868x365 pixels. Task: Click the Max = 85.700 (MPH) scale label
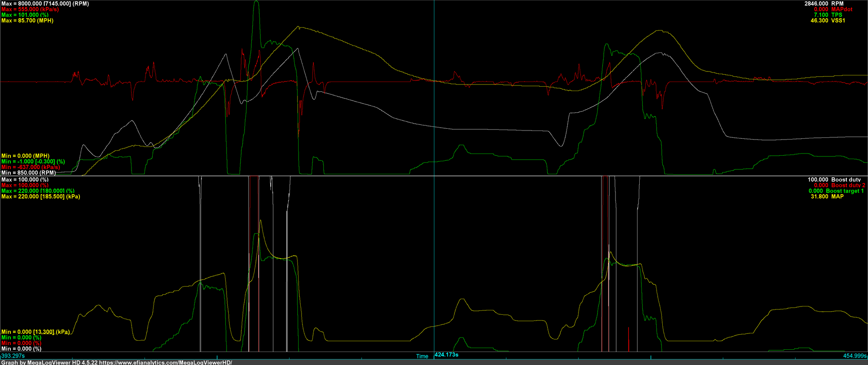(27, 20)
